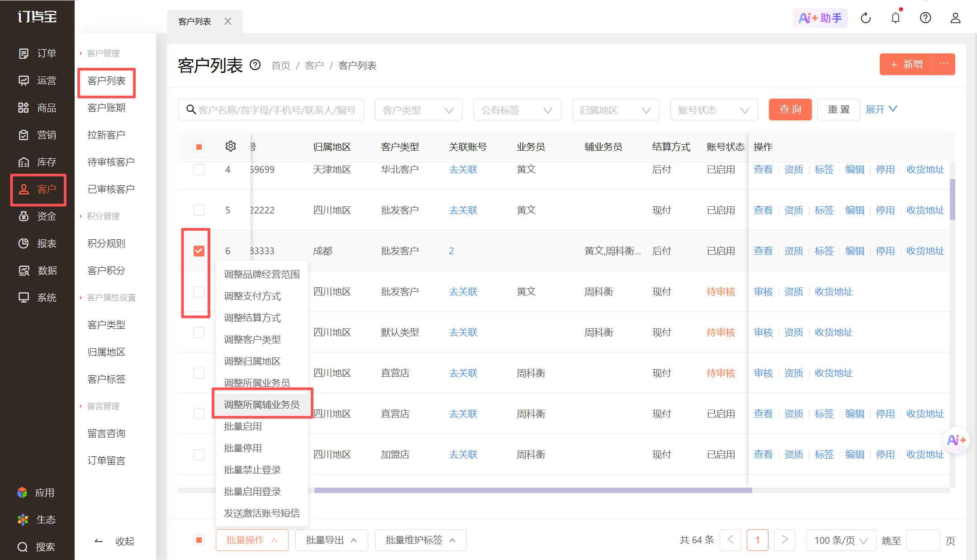977x560 pixels.
Task: Toggle the header select-all checkbox
Action: click(x=199, y=147)
